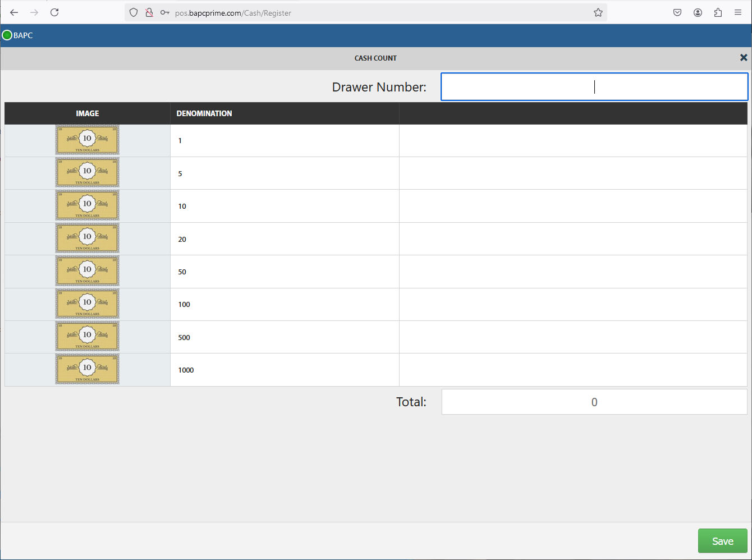Click the browser back arrow

(15, 12)
